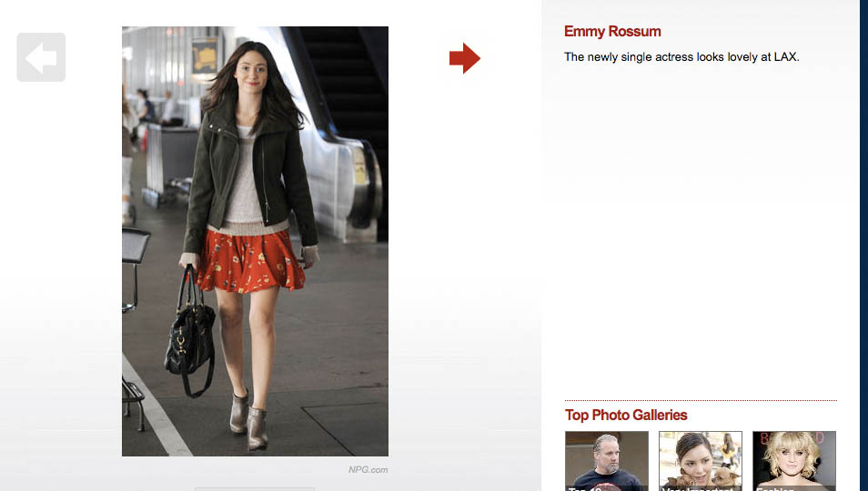The height and width of the screenshot is (491, 868).
Task: Click the Very Important gallery label
Action: [x=698, y=488]
